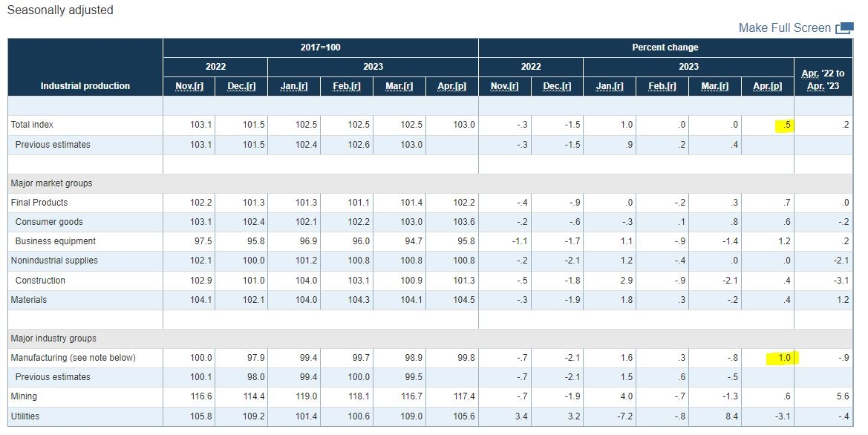Click the Dec.[r] header under Percent change
This screenshot has width=868, height=435.
[557, 86]
